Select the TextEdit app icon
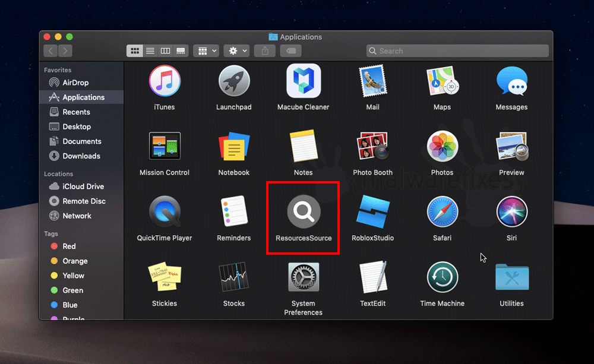This screenshot has width=594, height=364. (x=373, y=277)
